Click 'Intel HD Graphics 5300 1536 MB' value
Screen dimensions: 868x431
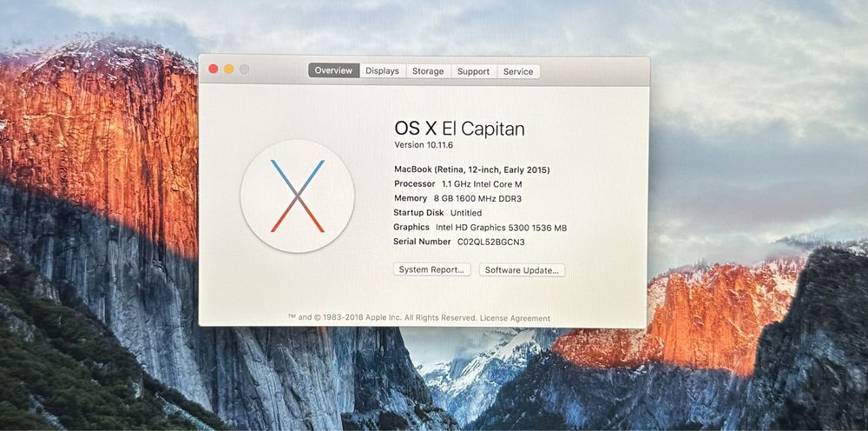[501, 228]
